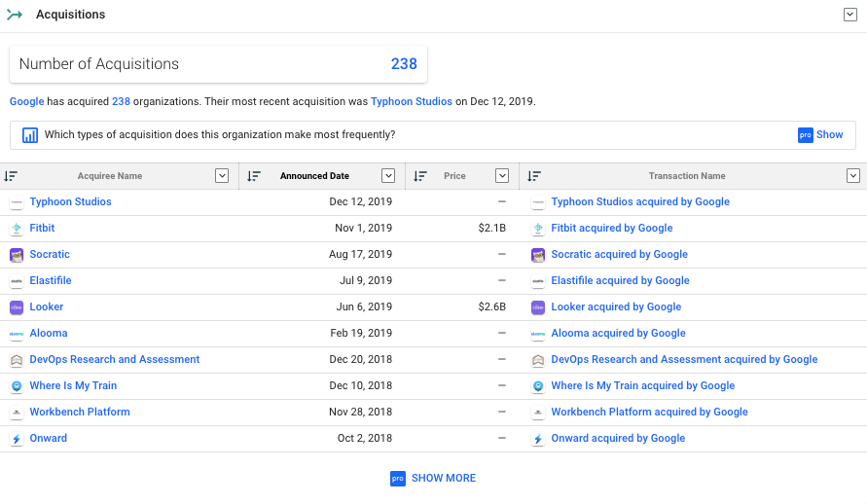Show acquisition type insights

(829, 135)
